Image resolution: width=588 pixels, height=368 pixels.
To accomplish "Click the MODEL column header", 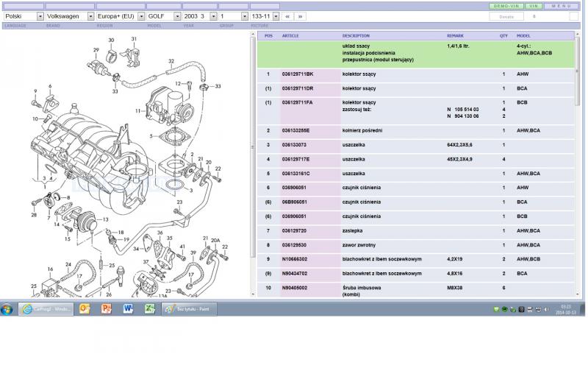I will pos(523,36).
